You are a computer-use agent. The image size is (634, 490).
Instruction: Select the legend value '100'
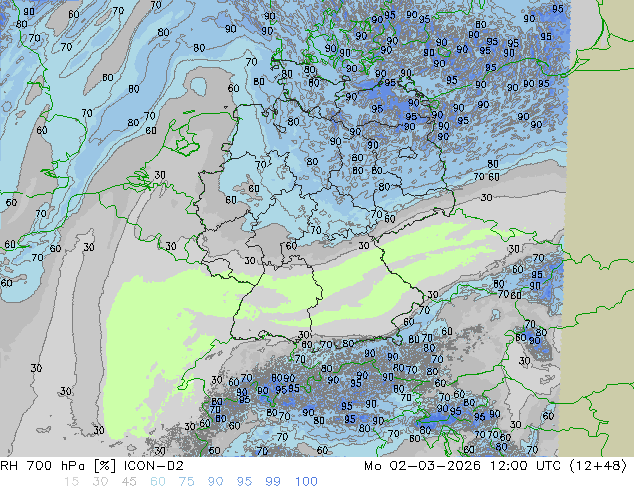306,482
